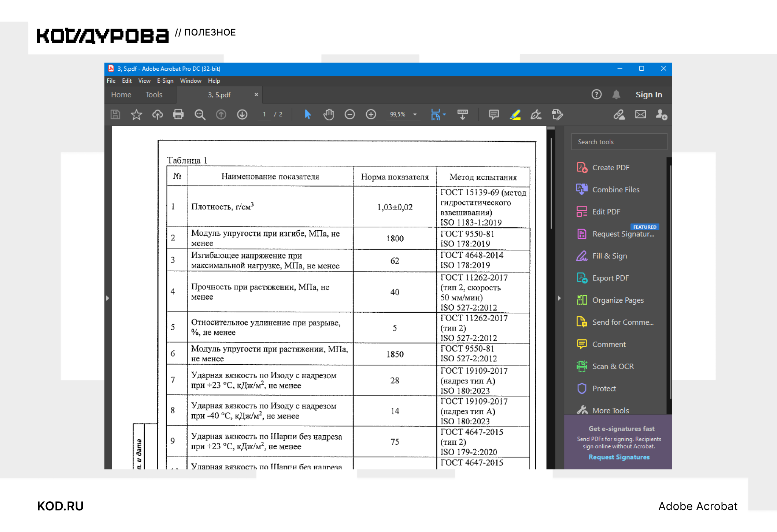Open the Window menu

190,81
